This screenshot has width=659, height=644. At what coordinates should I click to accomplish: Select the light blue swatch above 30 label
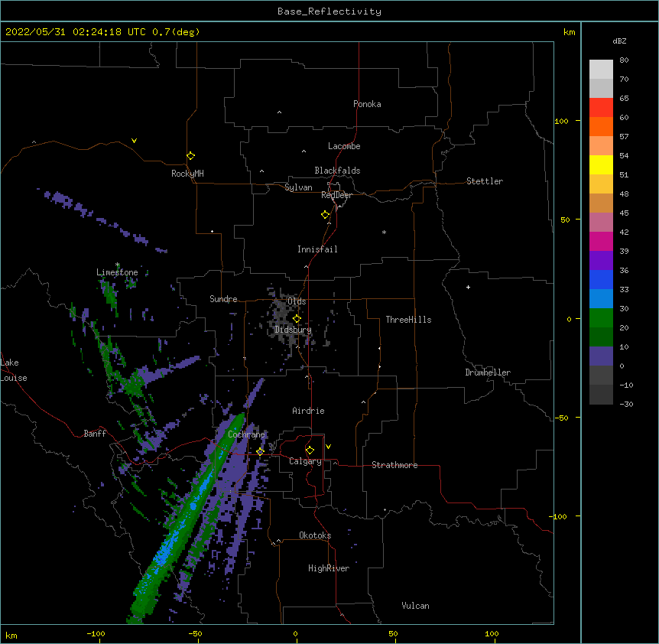pyautogui.click(x=601, y=298)
